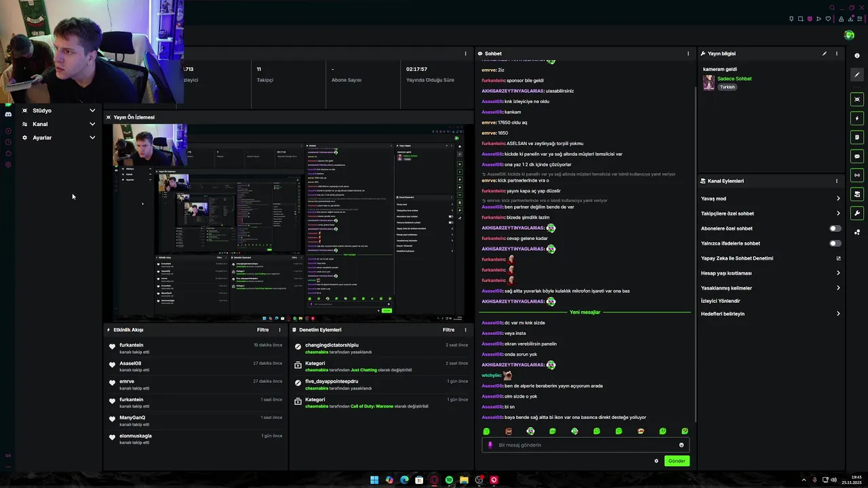Expand the Stüdyo sidebar section
Image resolution: width=868 pixels, height=488 pixels.
(58, 110)
